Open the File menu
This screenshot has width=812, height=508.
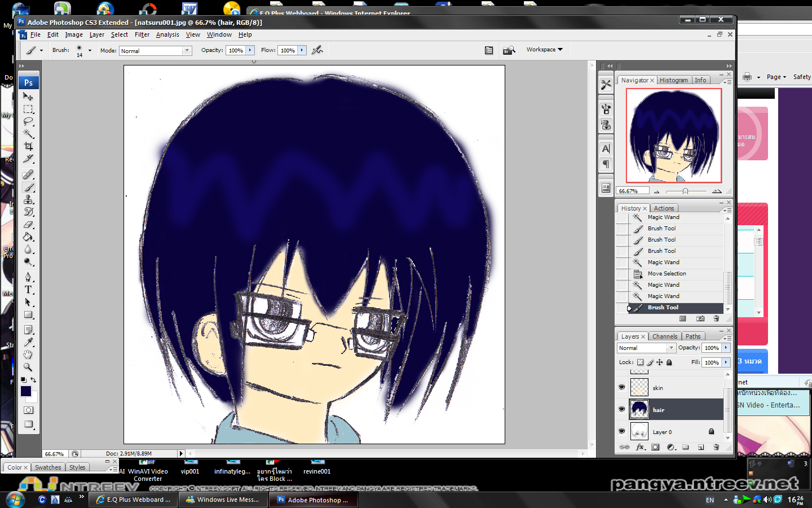36,34
